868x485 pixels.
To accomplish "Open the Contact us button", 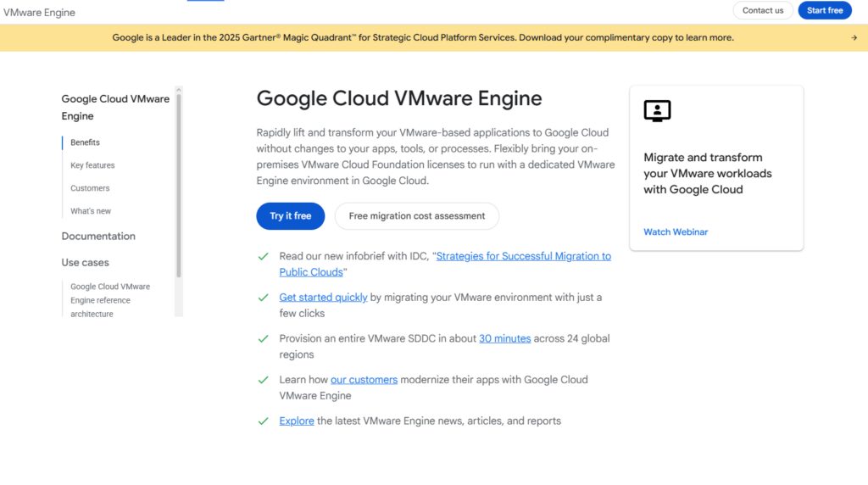I will coord(763,10).
